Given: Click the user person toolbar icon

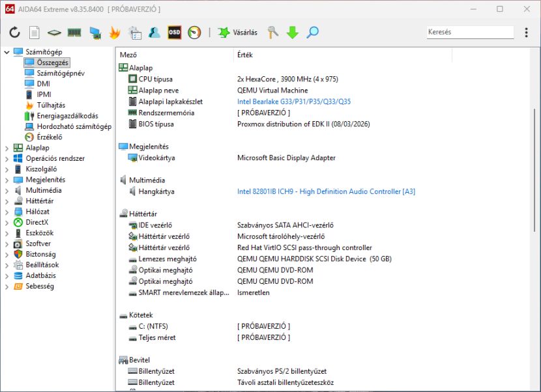Looking at the screenshot, I should (x=154, y=33).
